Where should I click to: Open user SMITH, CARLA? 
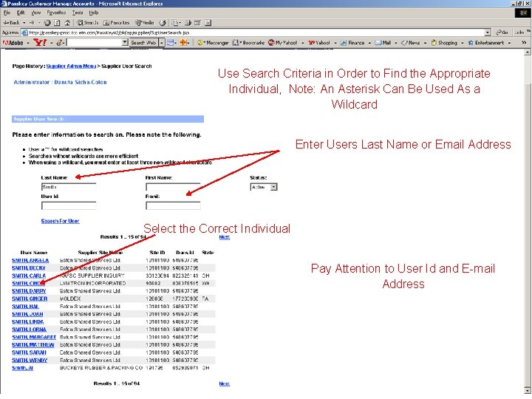(x=29, y=276)
